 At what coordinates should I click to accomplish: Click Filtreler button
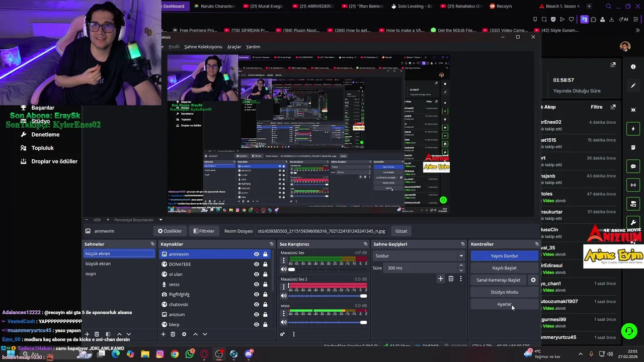coord(204,231)
